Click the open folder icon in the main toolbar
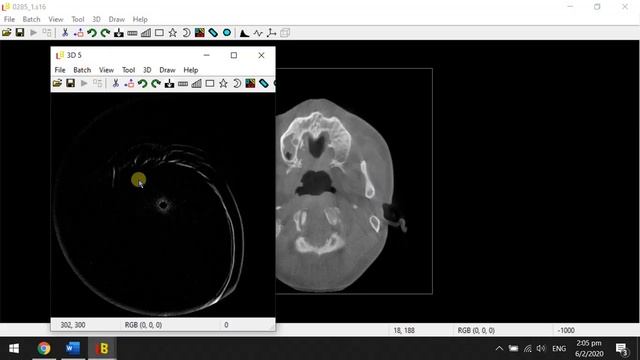Viewport: 640px width, 360px height. pyautogui.click(x=7, y=33)
